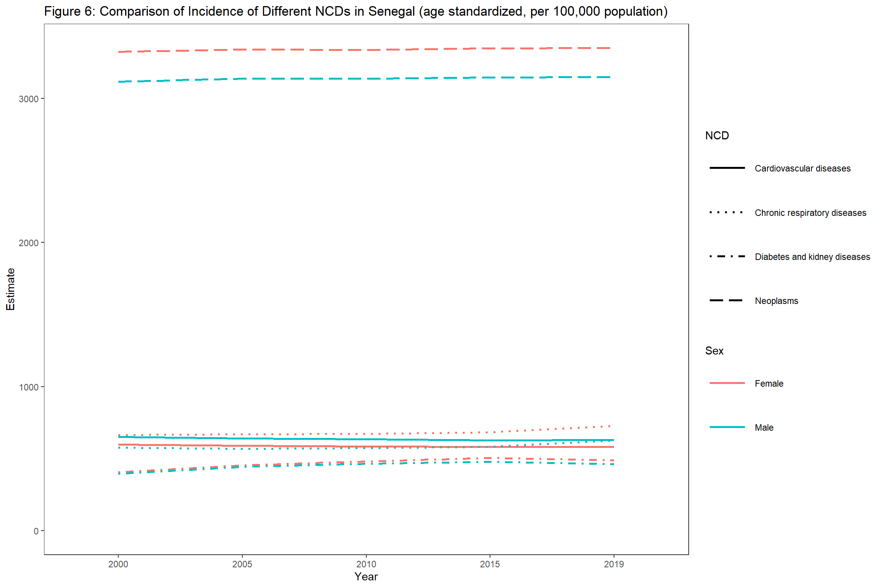Image resolution: width=882 pixels, height=588 pixels.
Task: Click the Cardiovascular diseases legend text
Action: pyautogui.click(x=802, y=168)
